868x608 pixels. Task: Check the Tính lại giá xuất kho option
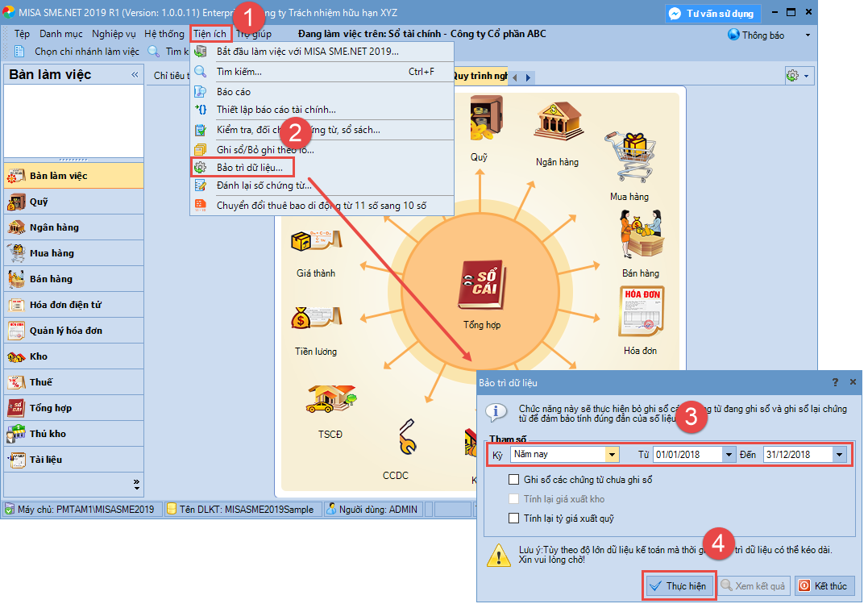point(514,499)
